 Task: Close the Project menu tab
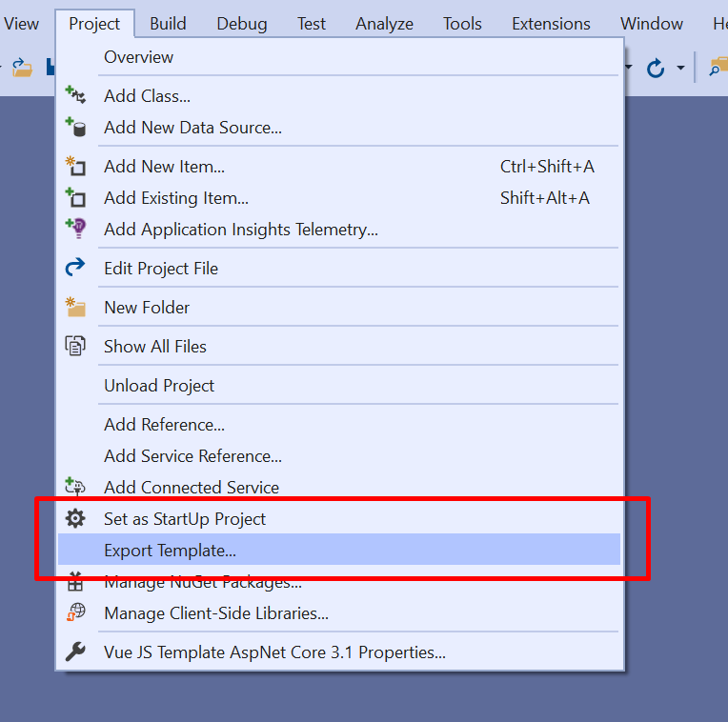click(94, 24)
